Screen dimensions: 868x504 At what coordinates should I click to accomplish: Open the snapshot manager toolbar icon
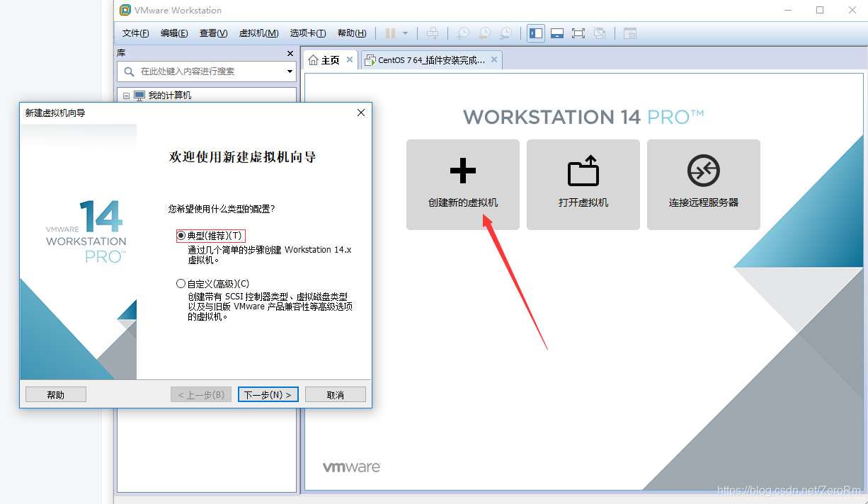(x=506, y=33)
